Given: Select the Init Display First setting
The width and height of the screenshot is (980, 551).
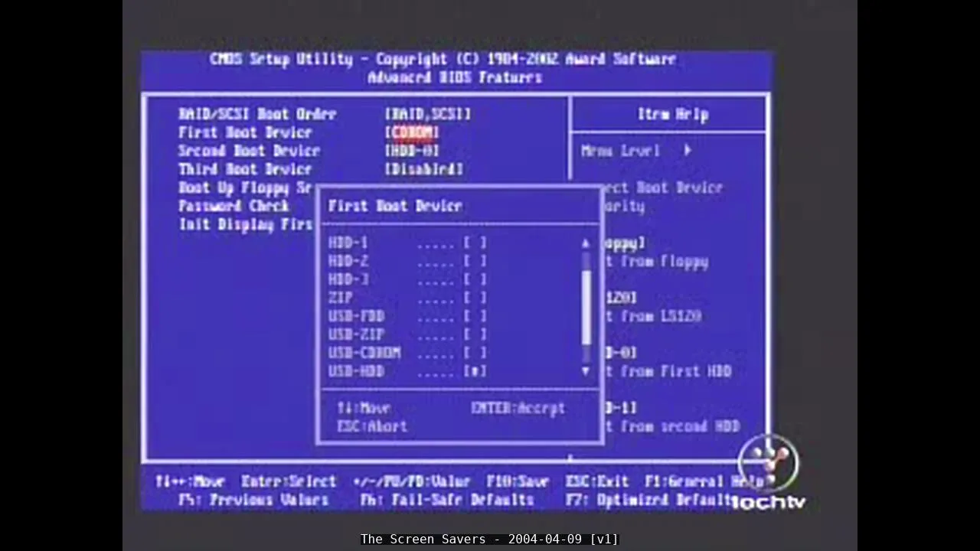Looking at the screenshot, I should tap(245, 224).
